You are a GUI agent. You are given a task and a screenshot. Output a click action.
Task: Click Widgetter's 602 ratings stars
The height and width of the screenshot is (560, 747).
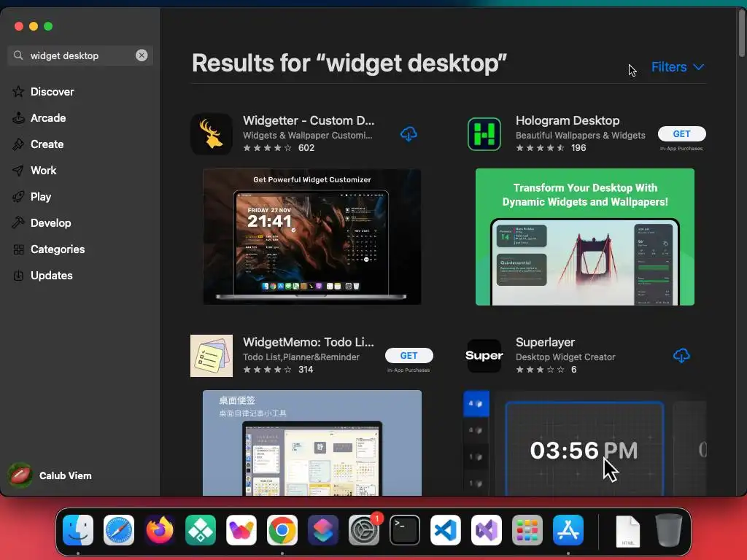tap(267, 148)
